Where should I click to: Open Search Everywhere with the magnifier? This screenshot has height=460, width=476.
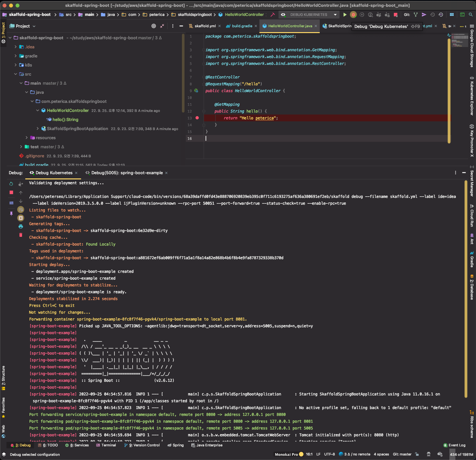pyautogui.click(x=470, y=15)
